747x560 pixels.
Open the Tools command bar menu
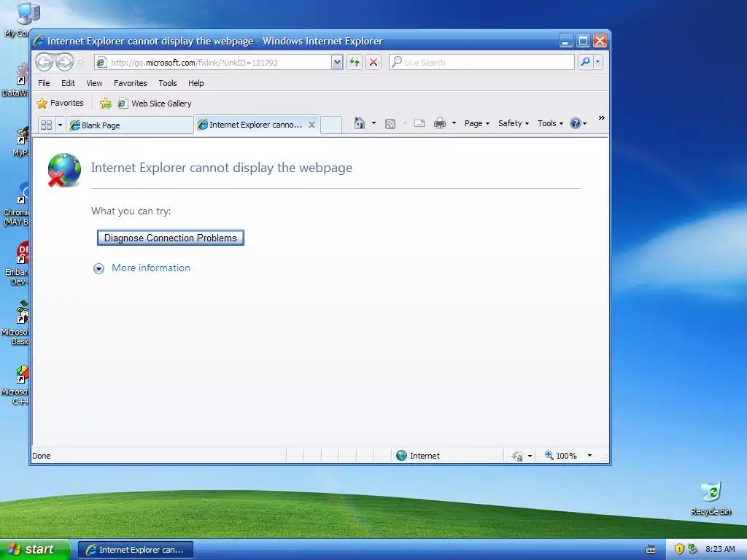[x=550, y=123]
